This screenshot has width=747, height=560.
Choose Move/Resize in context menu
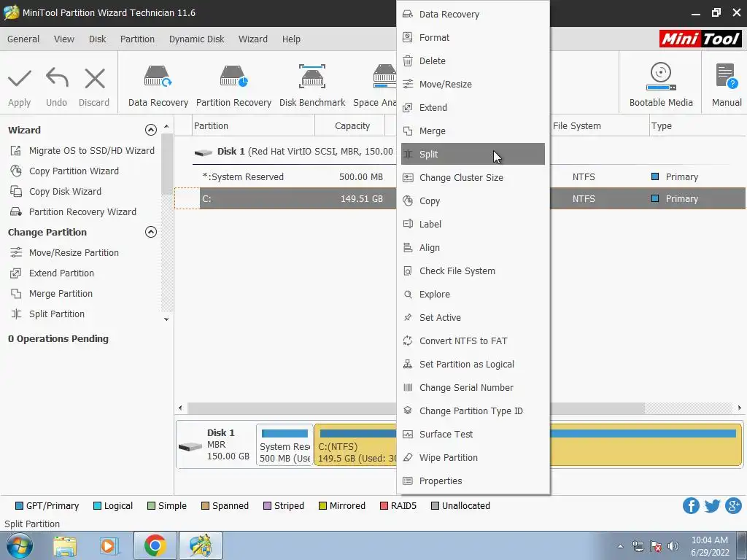click(473, 85)
